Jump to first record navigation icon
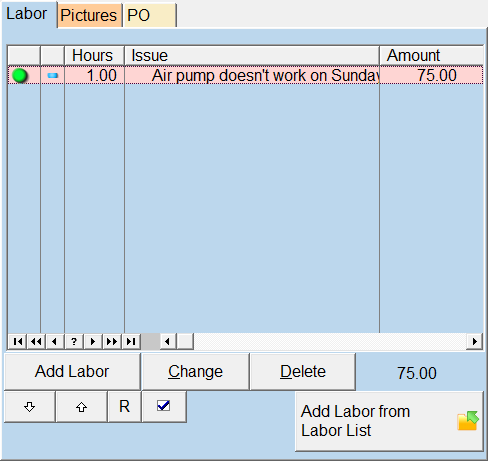This screenshot has width=488, height=461. (x=18, y=341)
